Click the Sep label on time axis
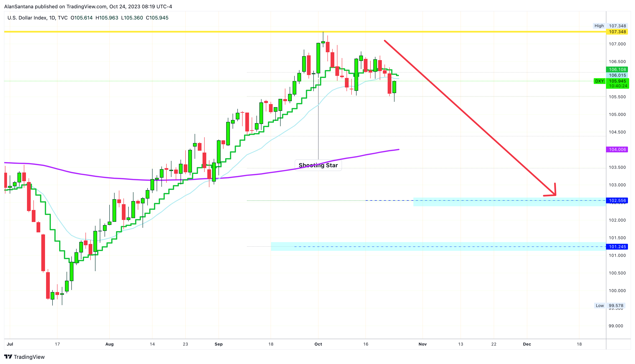Screen dimensions: 635x364 pyautogui.click(x=219, y=344)
